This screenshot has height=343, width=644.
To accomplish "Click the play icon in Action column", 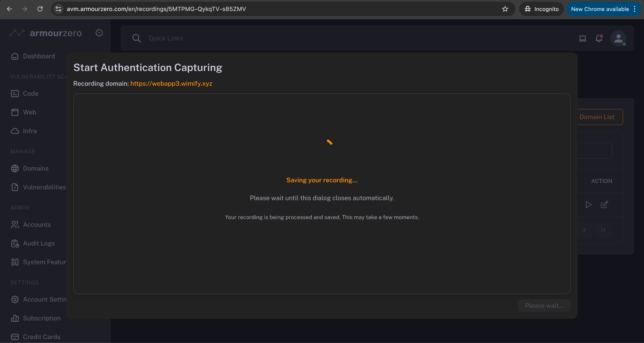I will (x=588, y=205).
